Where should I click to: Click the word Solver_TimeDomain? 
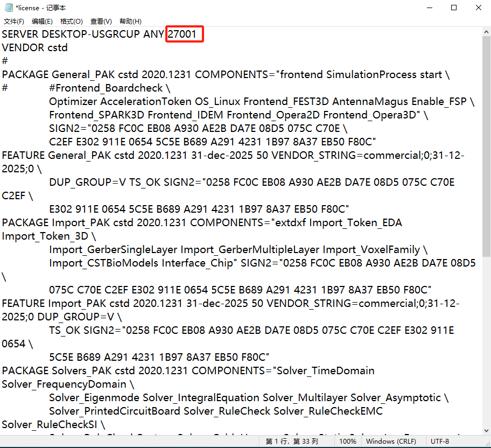(326, 371)
